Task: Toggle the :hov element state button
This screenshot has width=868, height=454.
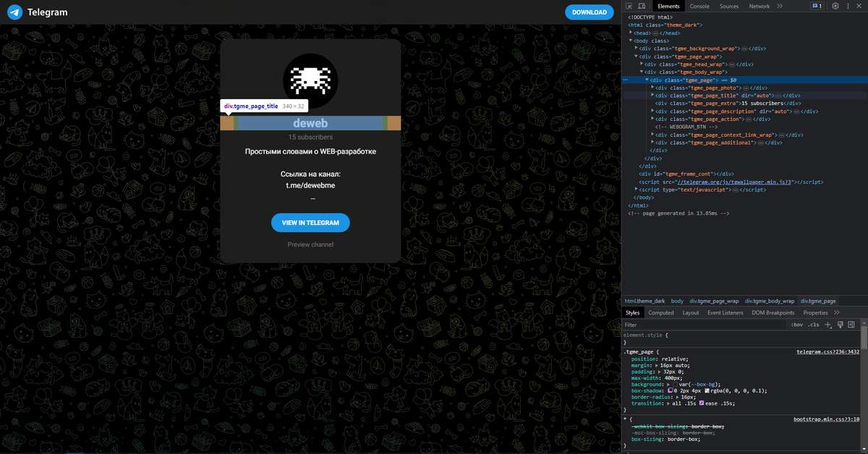Action: click(796, 325)
